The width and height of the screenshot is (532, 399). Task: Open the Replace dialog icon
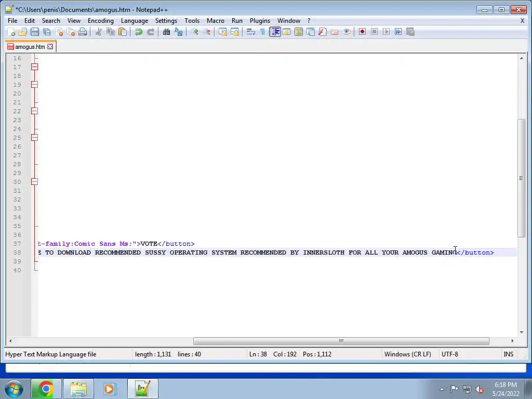[179, 32]
